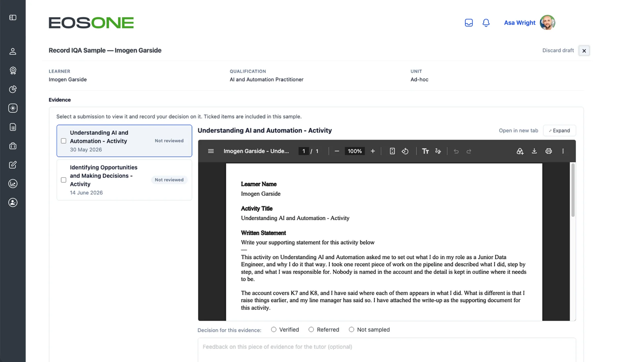Click Discard draft
Viewport: 644px width, 362px height.
pyautogui.click(x=558, y=51)
